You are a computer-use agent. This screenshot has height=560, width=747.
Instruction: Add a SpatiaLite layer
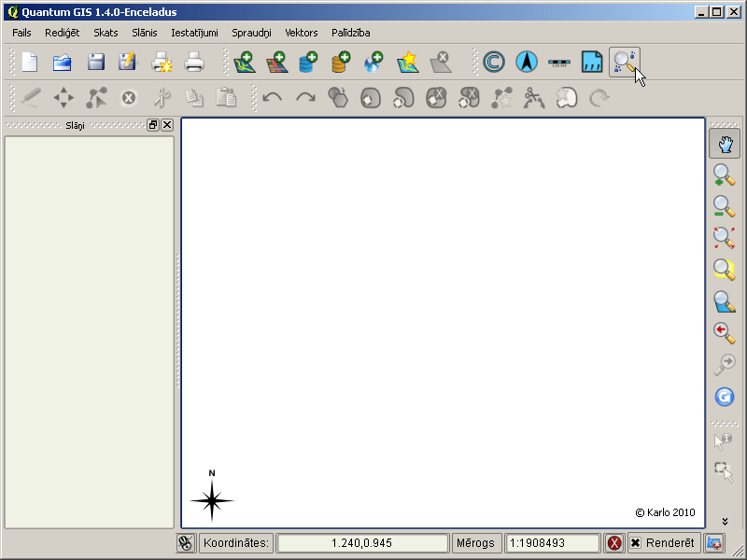point(341,62)
